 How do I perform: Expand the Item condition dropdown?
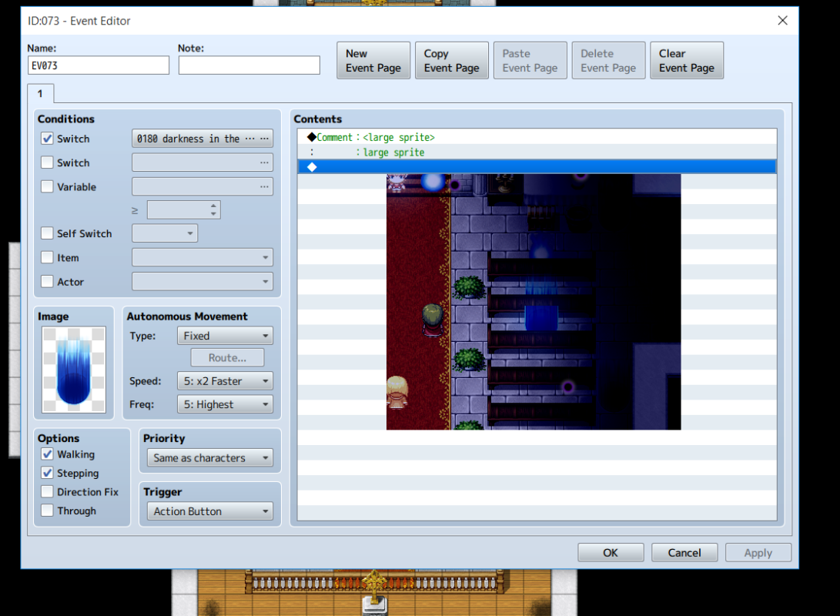click(x=202, y=257)
